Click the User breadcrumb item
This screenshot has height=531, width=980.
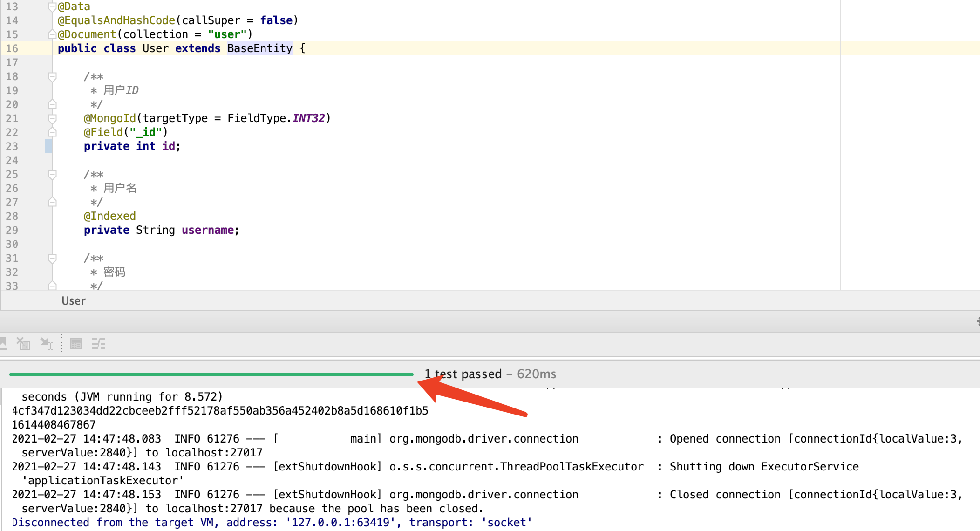click(x=74, y=301)
